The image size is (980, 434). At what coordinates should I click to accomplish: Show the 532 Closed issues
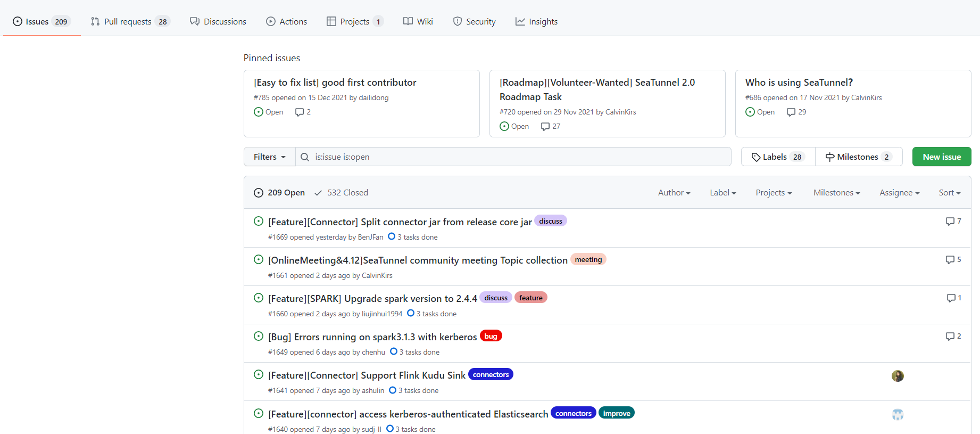(342, 193)
